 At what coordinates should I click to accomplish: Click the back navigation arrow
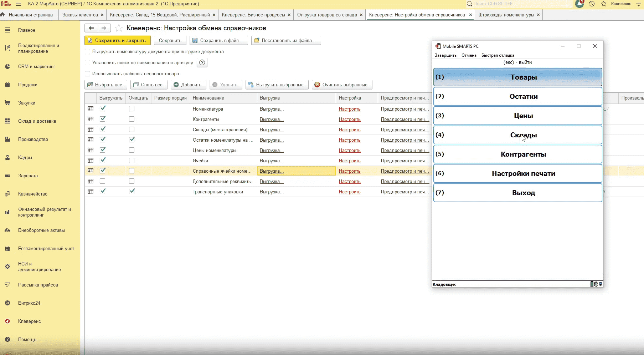[x=91, y=28]
